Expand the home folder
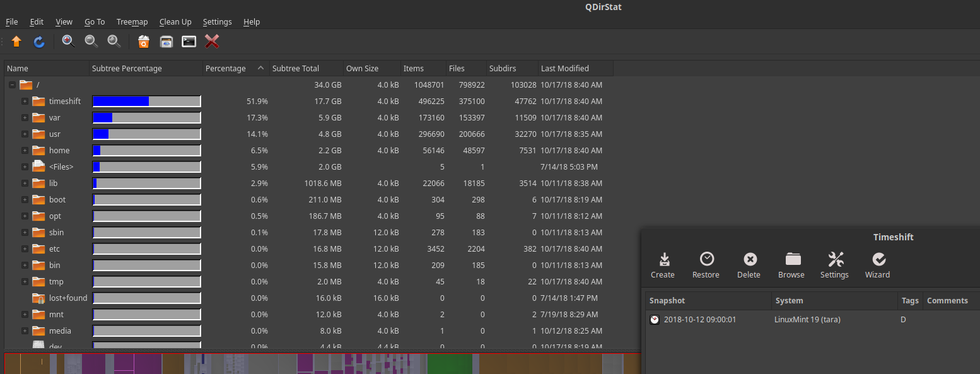 tap(25, 150)
